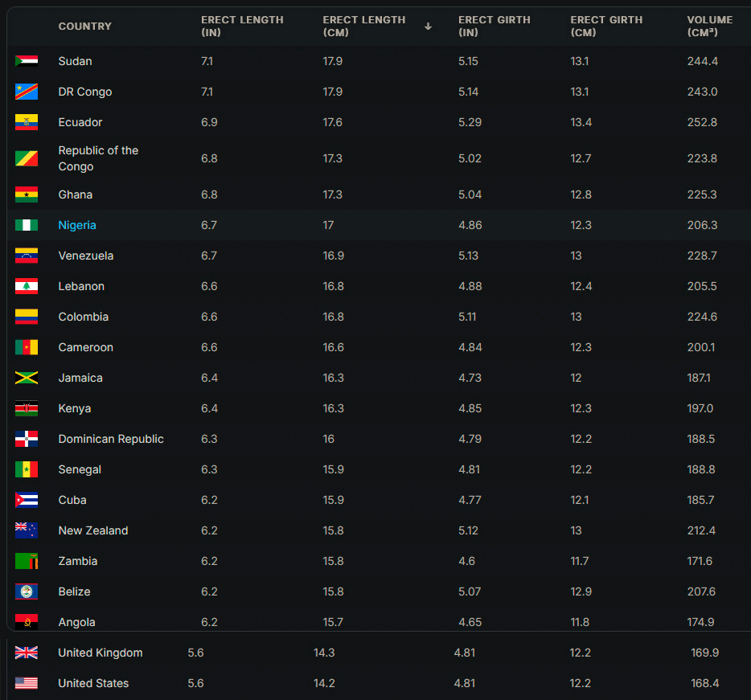Click the Angola flag icon
Viewport: 751px width, 700px height.
pos(27,622)
